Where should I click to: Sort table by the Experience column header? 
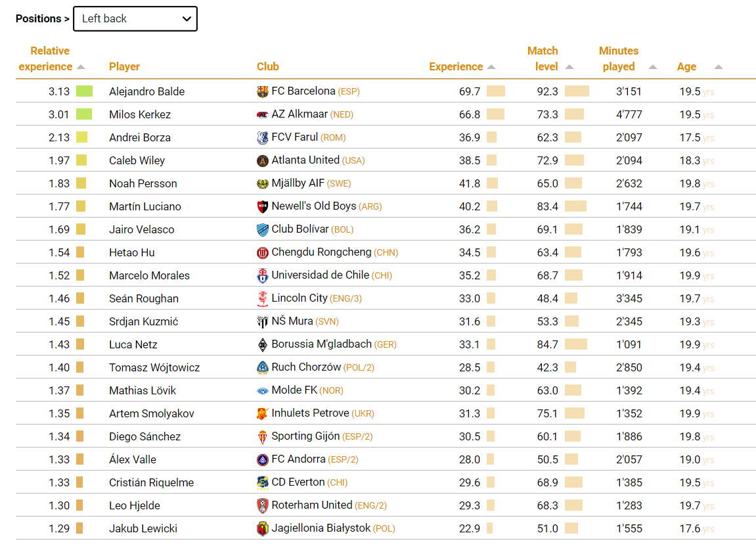[456, 67]
